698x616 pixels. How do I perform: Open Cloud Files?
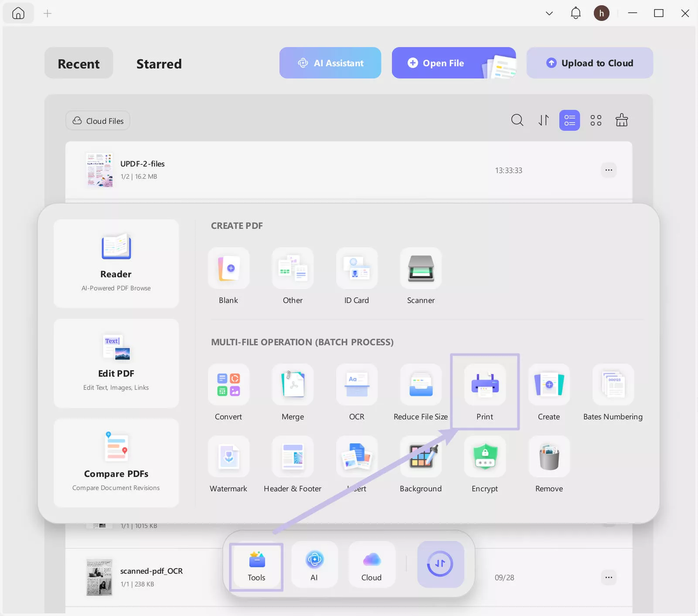click(x=98, y=121)
